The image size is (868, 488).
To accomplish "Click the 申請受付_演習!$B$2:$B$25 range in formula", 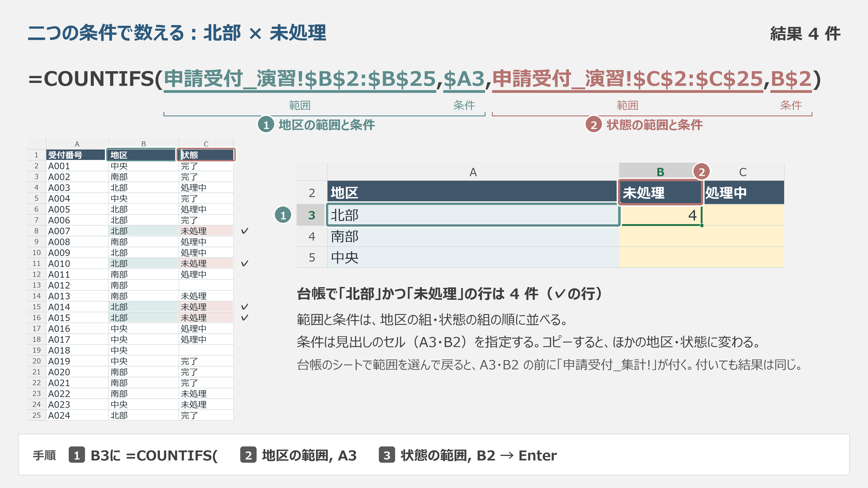I will point(300,79).
